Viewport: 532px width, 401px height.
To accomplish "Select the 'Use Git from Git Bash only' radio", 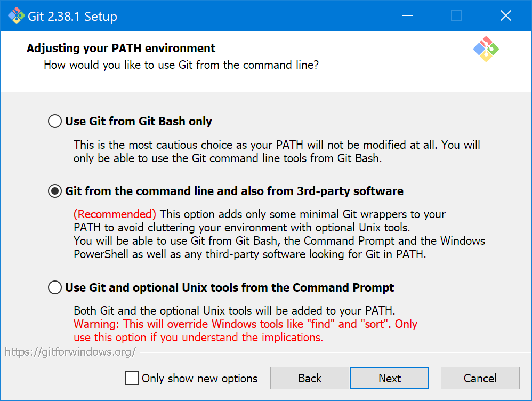I will point(54,121).
